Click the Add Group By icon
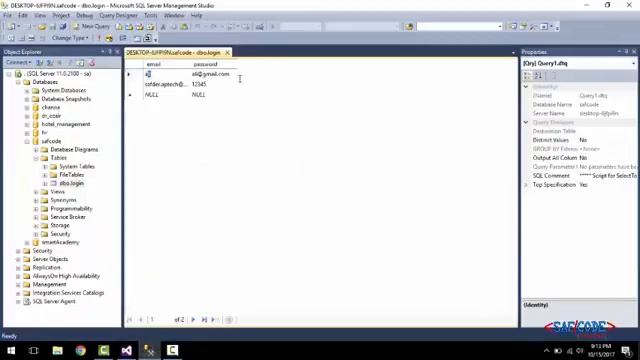Screen dimensions: 640x360 coord(123,38)
